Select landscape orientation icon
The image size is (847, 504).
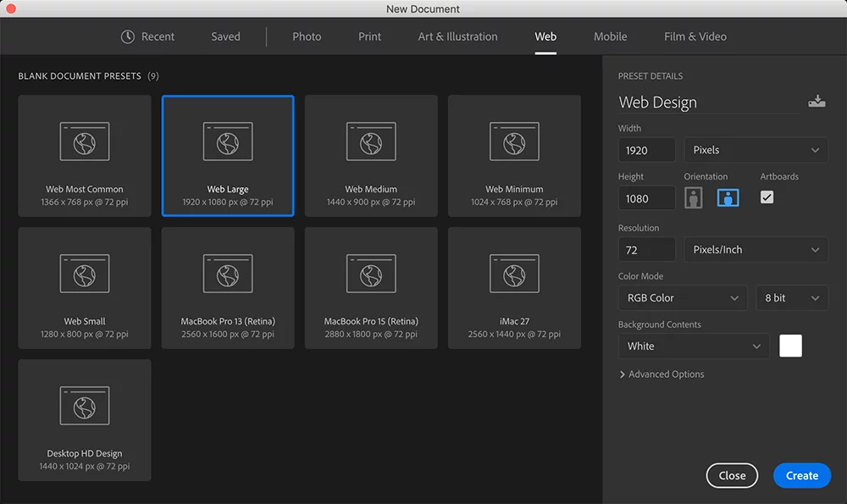tap(728, 197)
